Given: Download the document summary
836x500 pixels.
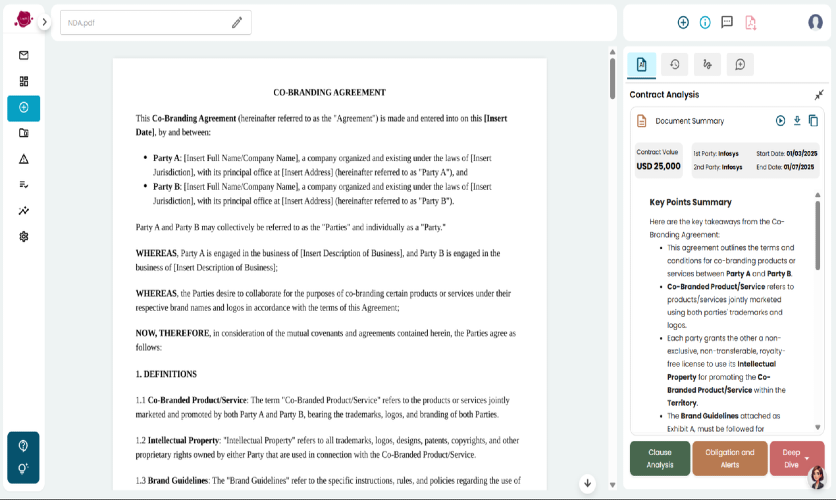Looking at the screenshot, I should (797, 120).
